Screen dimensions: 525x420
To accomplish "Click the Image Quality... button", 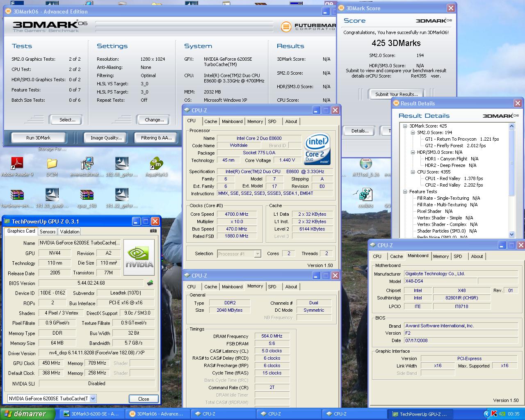I will [x=106, y=138].
